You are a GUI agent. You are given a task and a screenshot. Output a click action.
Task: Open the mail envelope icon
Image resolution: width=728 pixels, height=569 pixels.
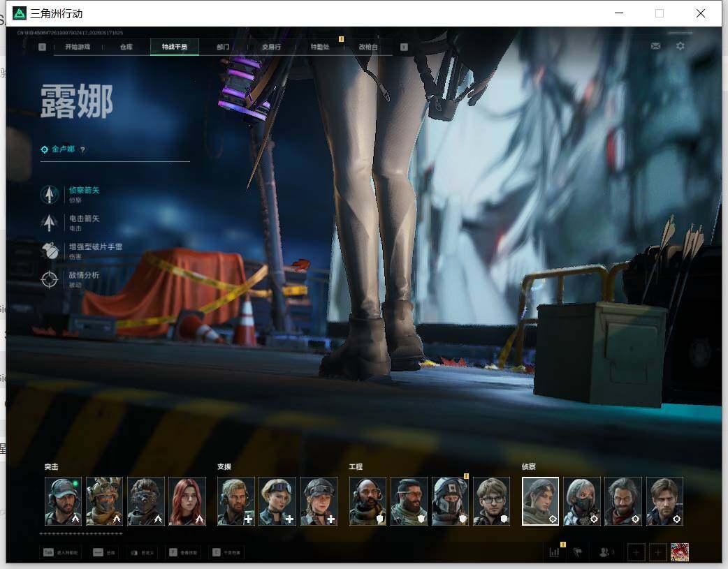655,46
